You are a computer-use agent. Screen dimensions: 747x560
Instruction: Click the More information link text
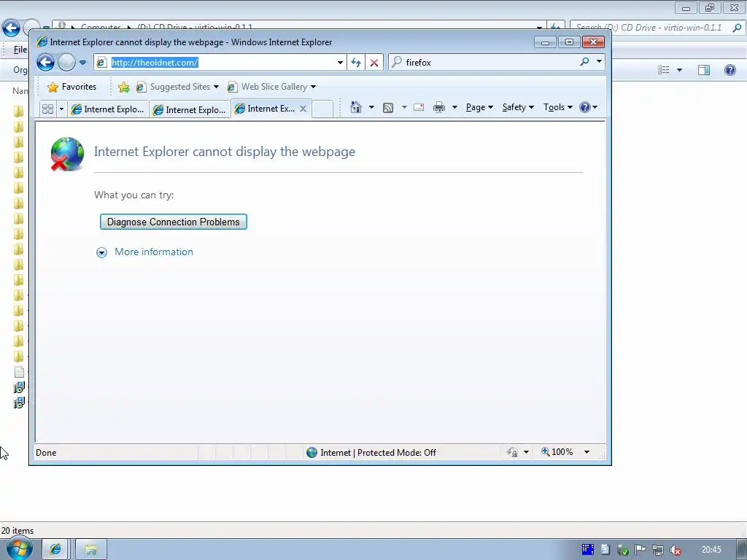pyautogui.click(x=154, y=252)
